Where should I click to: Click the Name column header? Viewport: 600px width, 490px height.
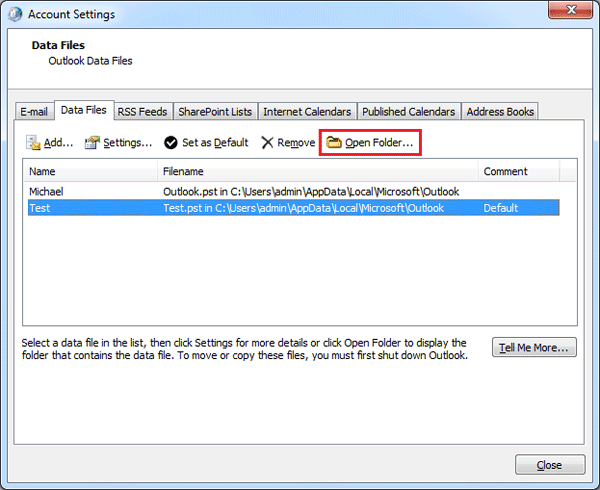90,171
